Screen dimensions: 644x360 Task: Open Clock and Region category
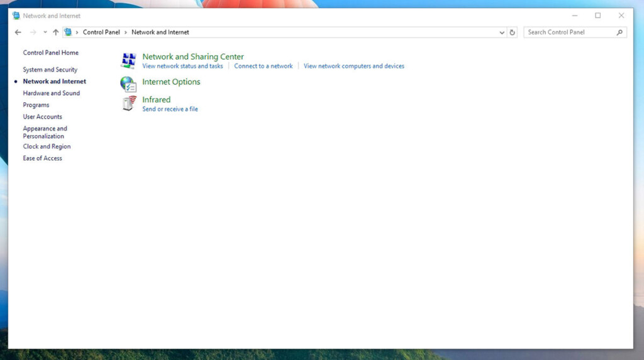(x=47, y=146)
